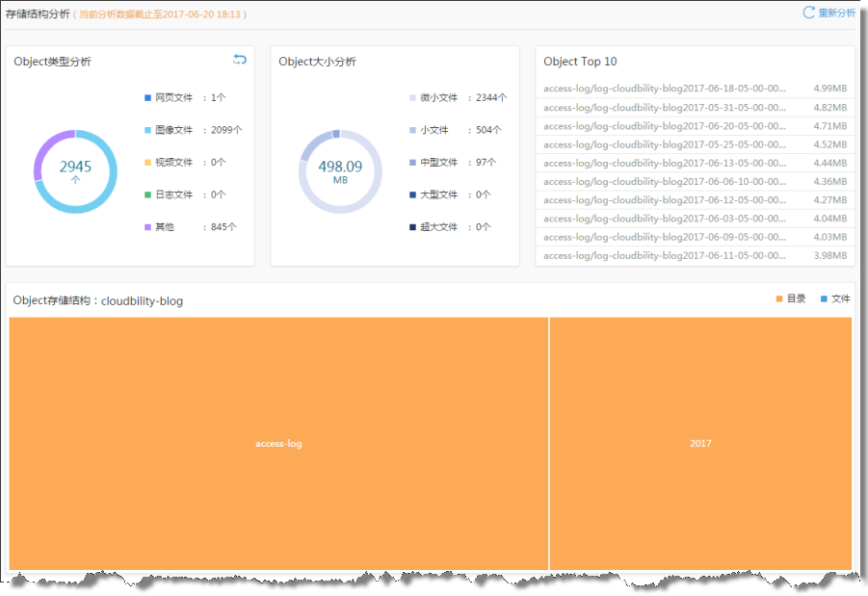Open the 2017 directory treemap block
The height and width of the screenshot is (596, 868).
coord(700,444)
